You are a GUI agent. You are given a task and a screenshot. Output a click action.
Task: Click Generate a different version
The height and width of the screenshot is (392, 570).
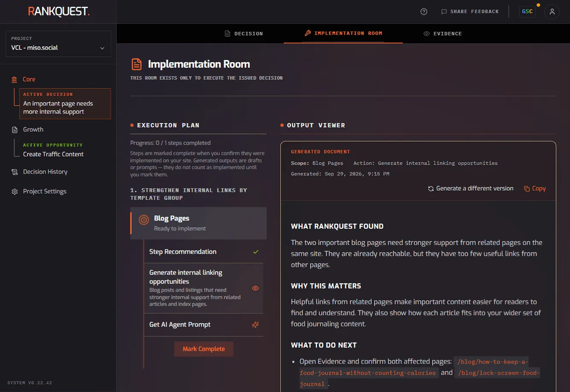click(471, 189)
